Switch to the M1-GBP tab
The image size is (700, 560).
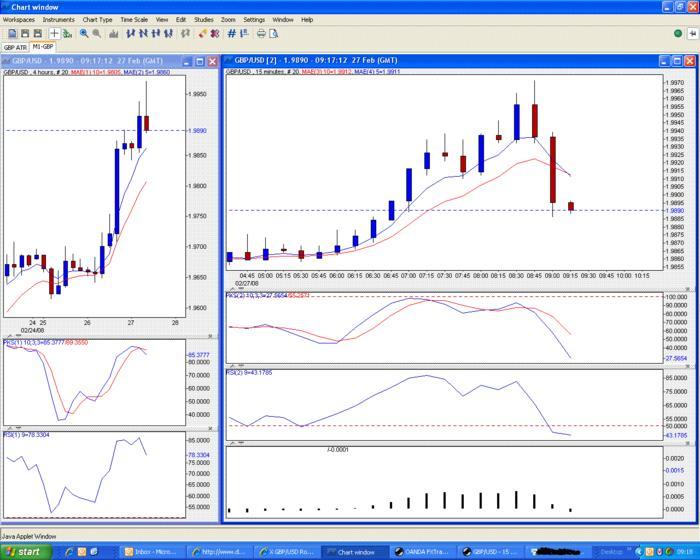point(43,46)
